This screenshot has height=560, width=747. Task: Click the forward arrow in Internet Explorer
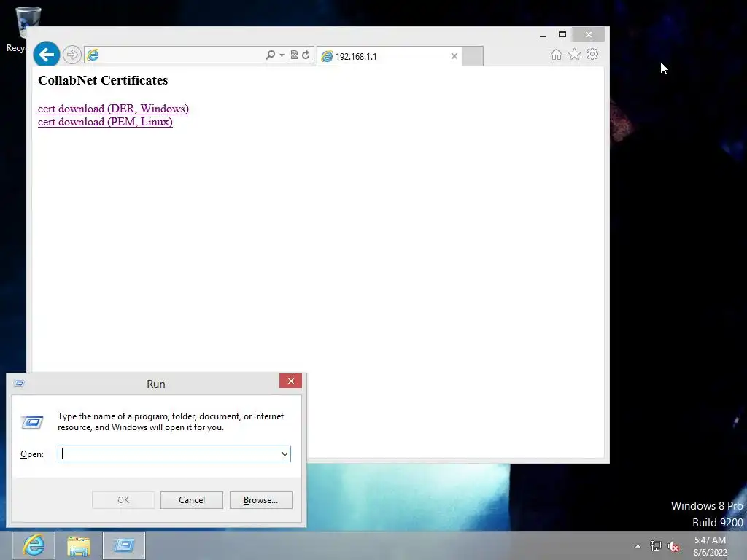tap(72, 55)
